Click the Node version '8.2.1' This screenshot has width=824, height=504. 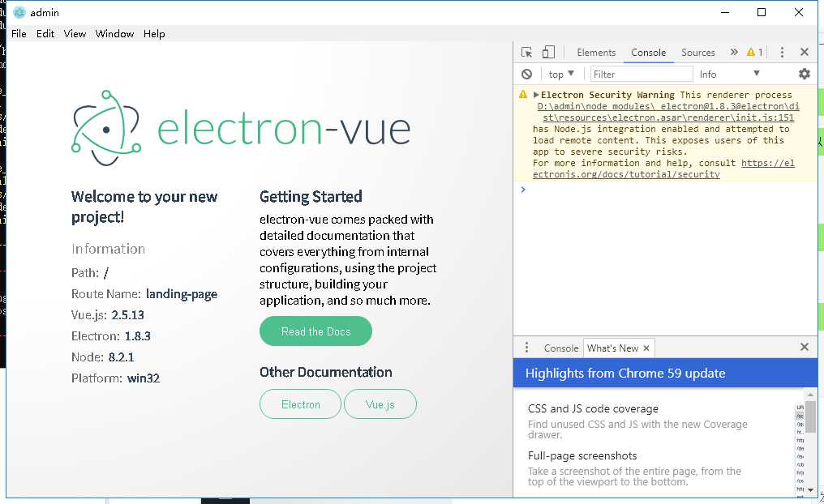point(122,357)
